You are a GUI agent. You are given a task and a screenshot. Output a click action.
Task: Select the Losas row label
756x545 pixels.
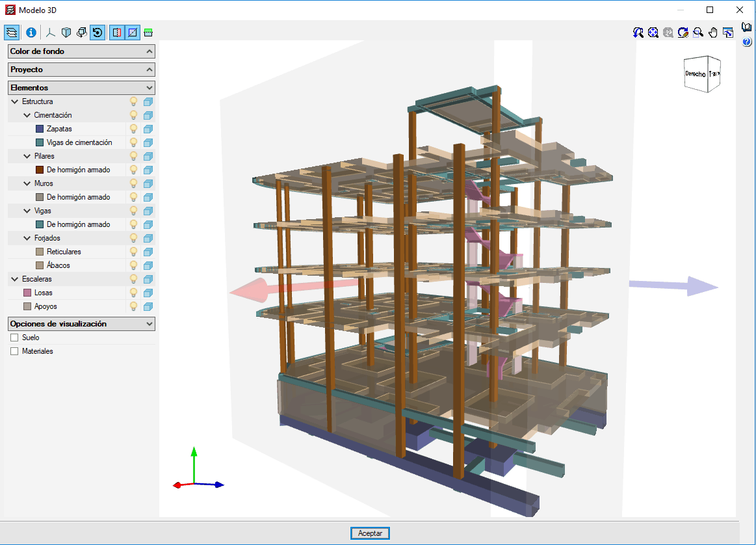tap(44, 293)
